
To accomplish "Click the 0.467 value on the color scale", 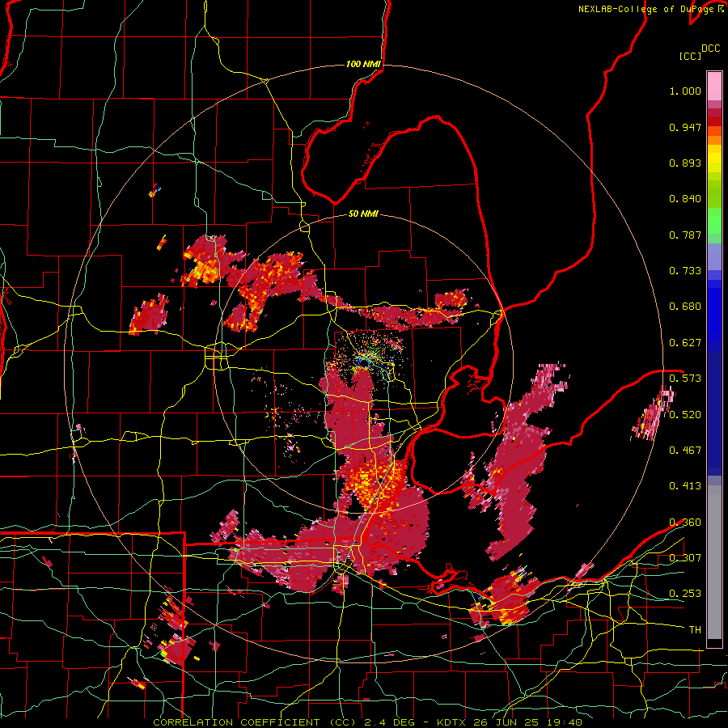I will click(x=685, y=450).
